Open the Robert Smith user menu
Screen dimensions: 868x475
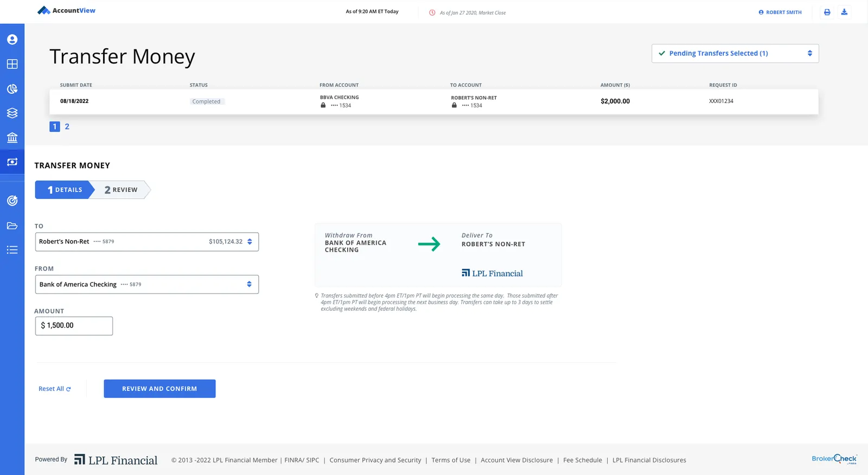(780, 12)
